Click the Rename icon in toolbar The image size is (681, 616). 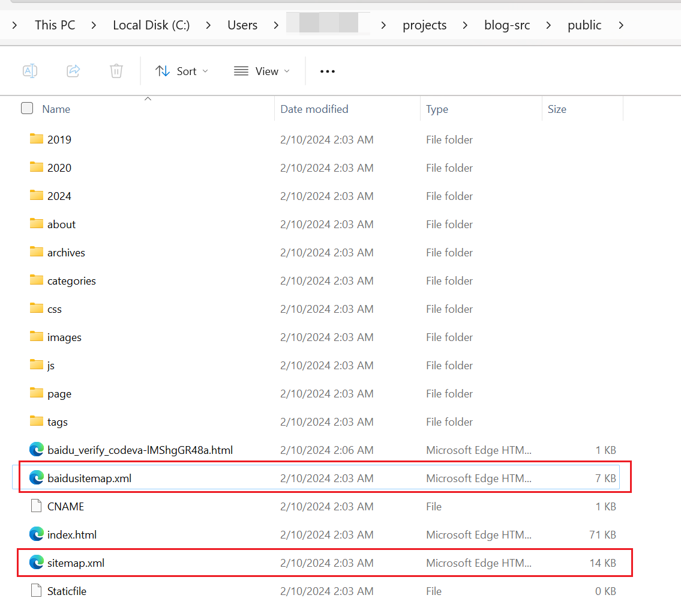click(x=30, y=71)
